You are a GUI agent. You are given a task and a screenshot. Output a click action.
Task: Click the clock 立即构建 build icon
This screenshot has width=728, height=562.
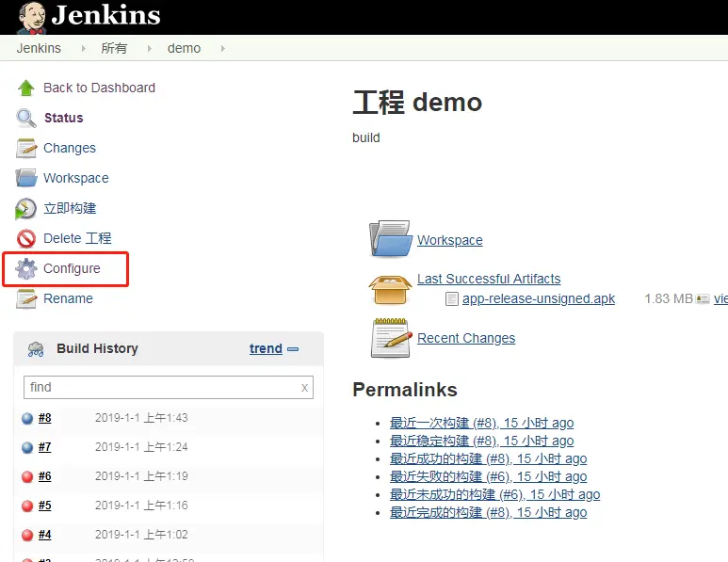[x=25, y=208]
